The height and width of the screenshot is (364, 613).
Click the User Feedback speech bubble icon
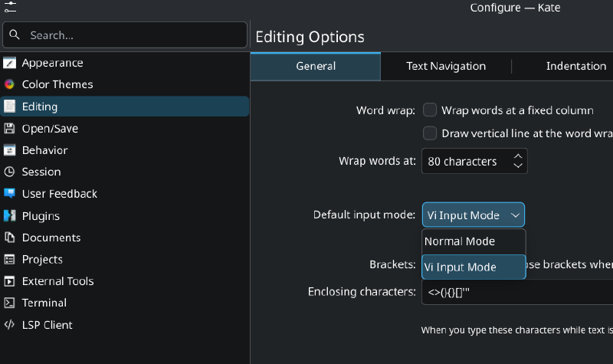tap(9, 194)
